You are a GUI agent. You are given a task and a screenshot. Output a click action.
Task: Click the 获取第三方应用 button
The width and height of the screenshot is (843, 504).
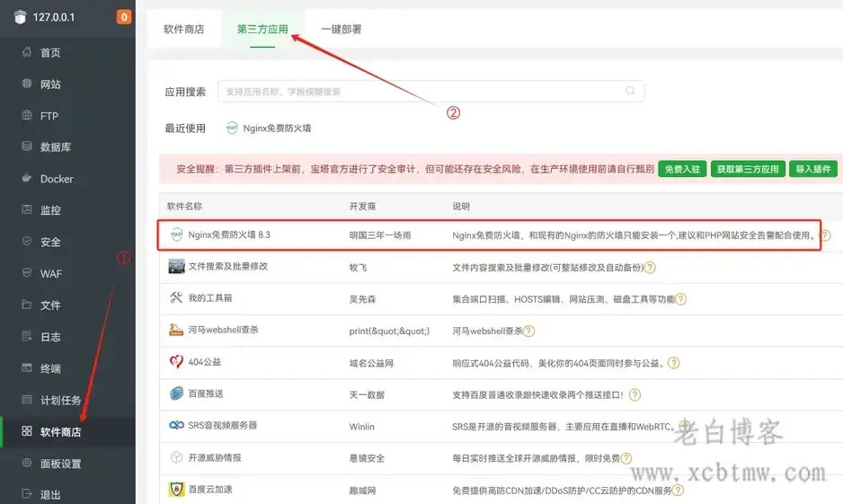point(748,169)
